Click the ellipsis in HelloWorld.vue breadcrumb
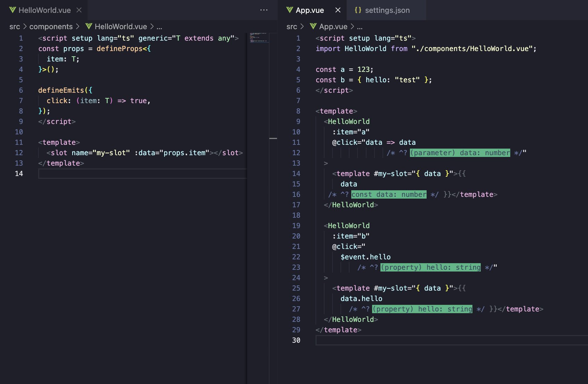 [x=159, y=27]
